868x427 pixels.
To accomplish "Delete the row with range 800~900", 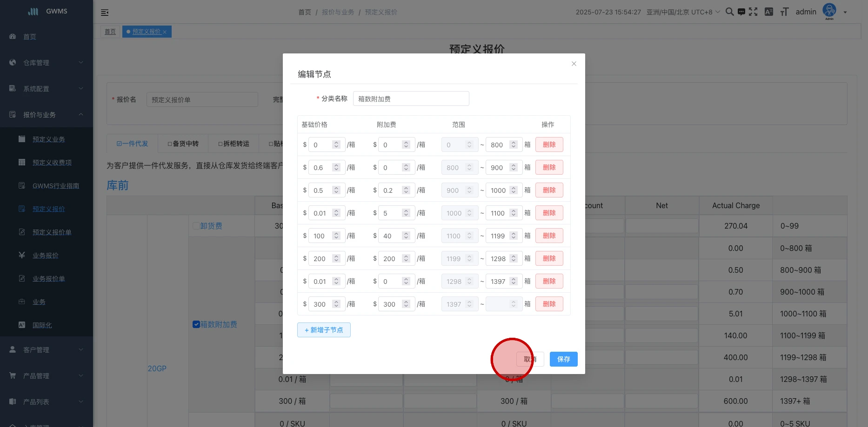I will tap(549, 167).
